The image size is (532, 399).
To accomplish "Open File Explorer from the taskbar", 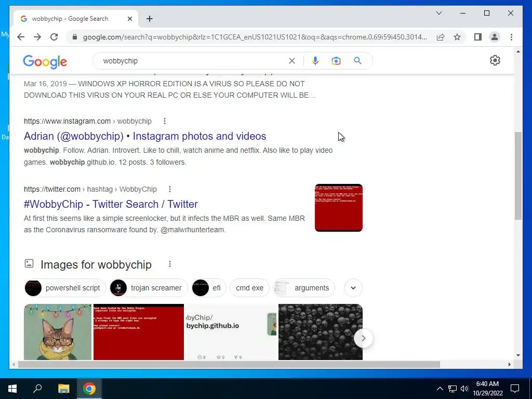I will click(x=63, y=389).
